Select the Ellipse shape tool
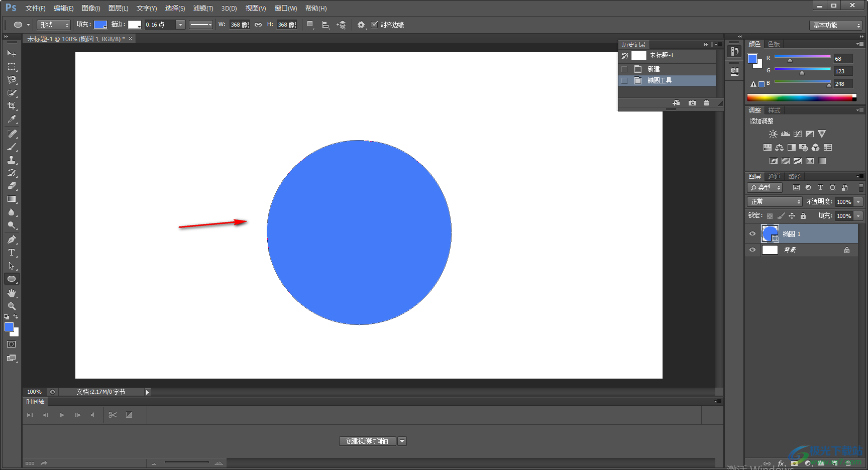This screenshot has height=470, width=868. click(x=12, y=279)
